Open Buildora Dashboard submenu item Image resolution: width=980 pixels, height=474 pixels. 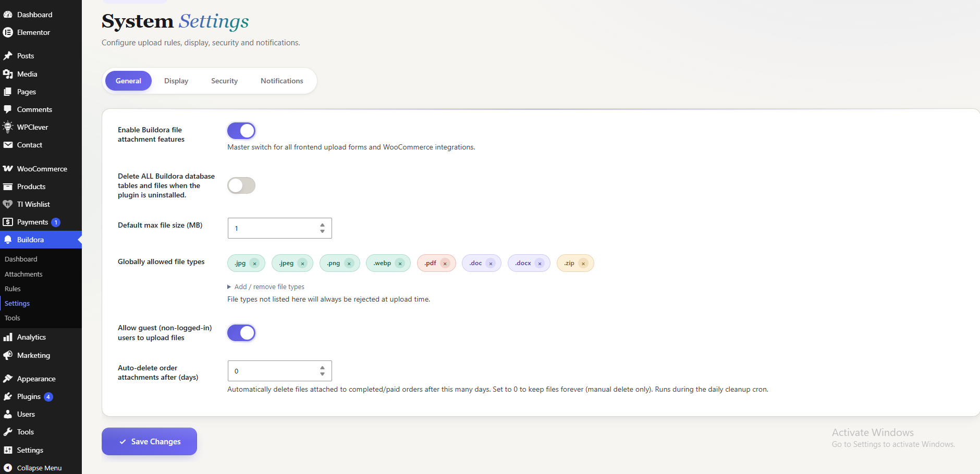point(21,259)
